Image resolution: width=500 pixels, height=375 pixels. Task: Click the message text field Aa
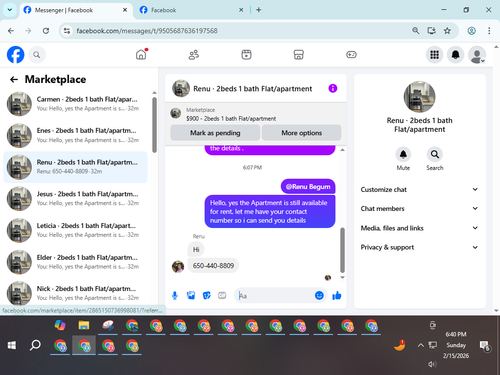(275, 296)
